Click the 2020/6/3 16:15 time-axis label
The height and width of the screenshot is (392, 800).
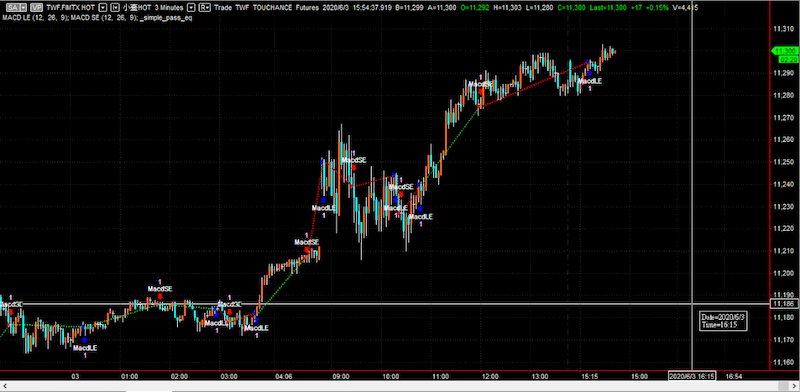click(692, 376)
